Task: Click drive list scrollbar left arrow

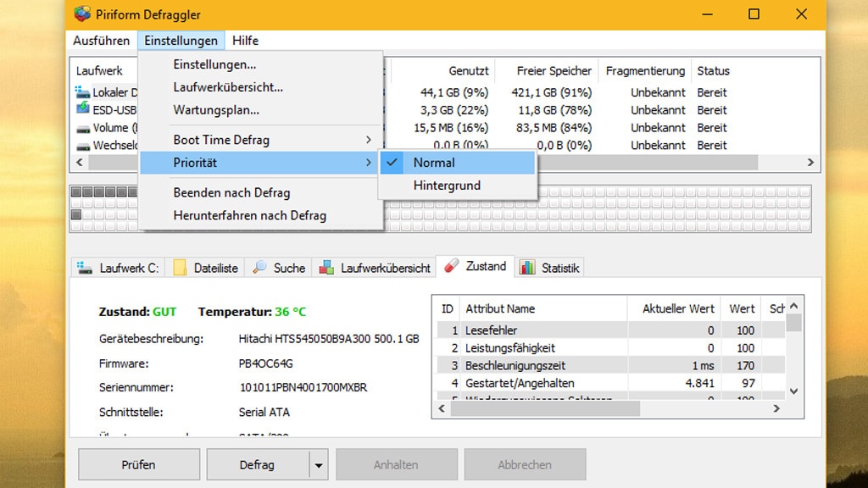Action: coord(79,162)
